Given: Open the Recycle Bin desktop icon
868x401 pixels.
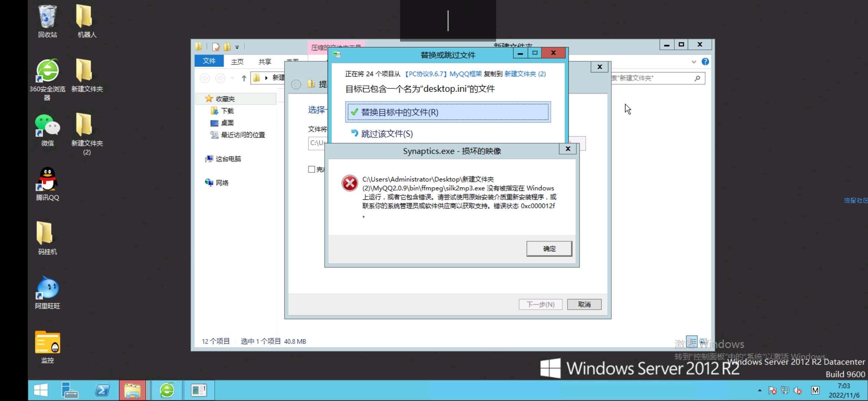Looking at the screenshot, I should point(47,22).
